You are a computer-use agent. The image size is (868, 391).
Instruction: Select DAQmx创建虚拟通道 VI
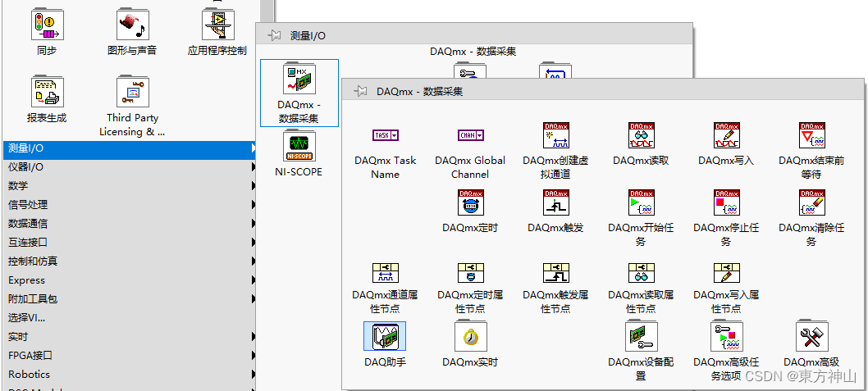[556, 135]
